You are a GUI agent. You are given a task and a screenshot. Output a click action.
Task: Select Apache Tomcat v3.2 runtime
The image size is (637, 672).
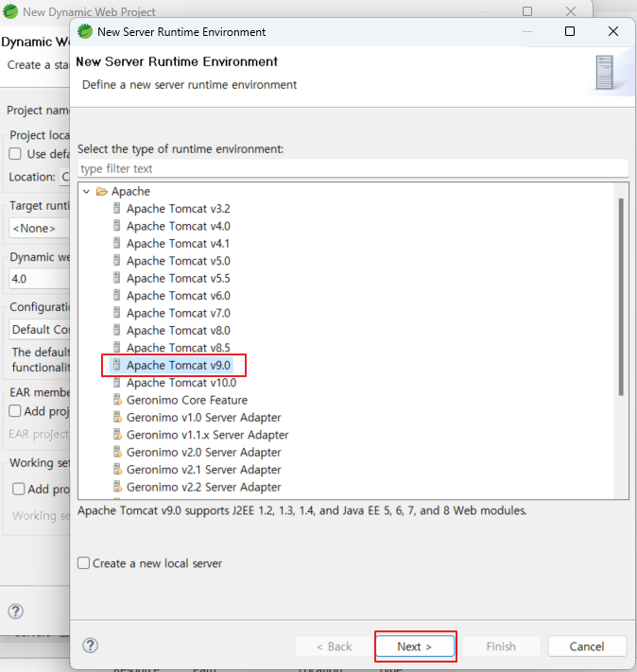click(x=179, y=209)
